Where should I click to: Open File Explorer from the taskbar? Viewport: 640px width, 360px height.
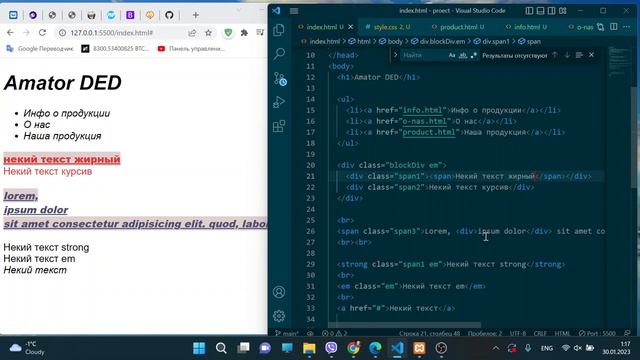309,348
